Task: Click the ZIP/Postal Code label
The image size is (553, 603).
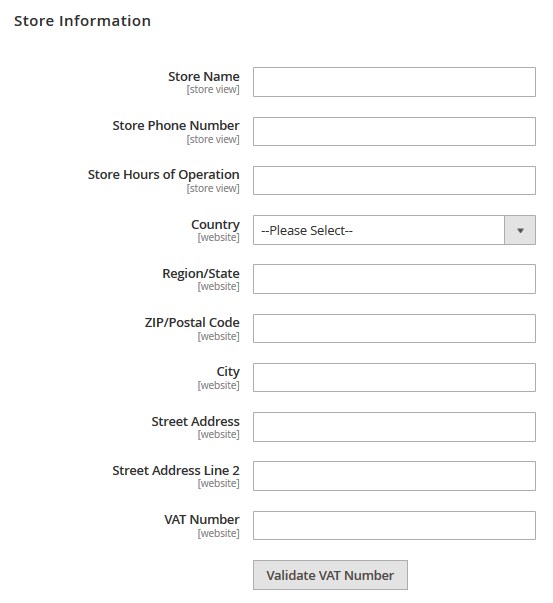Action: pos(192,322)
